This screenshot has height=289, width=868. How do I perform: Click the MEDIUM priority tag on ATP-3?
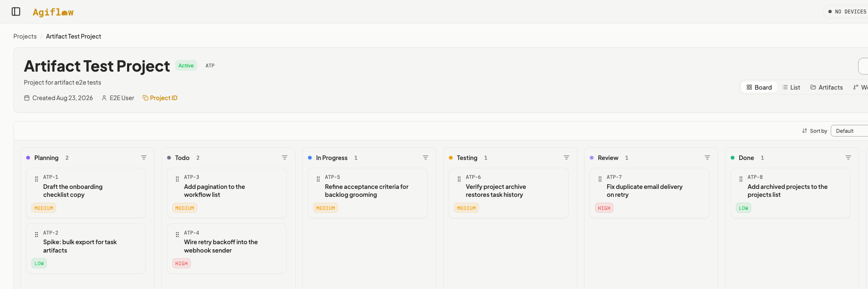point(185,208)
